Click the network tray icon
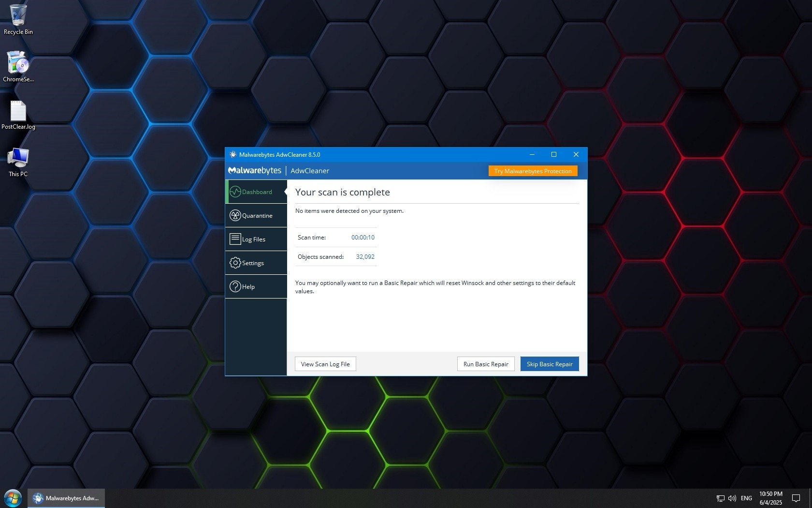 (x=720, y=498)
